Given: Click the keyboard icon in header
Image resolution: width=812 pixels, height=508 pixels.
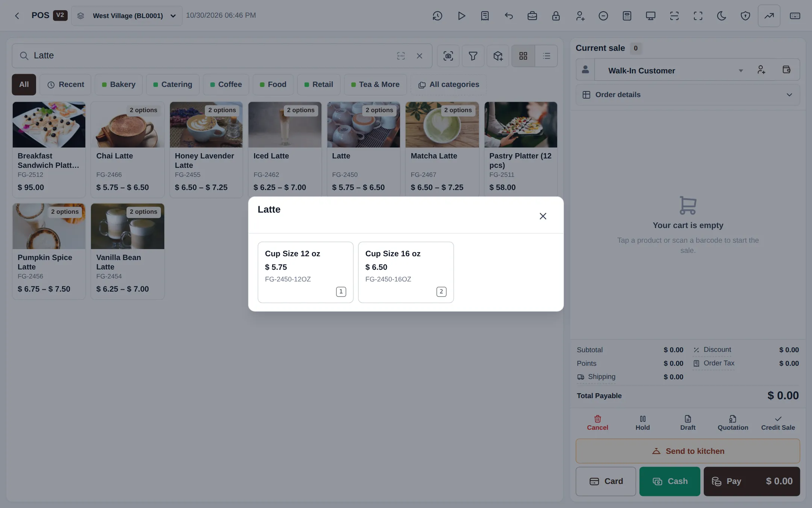Looking at the screenshot, I should click(795, 16).
